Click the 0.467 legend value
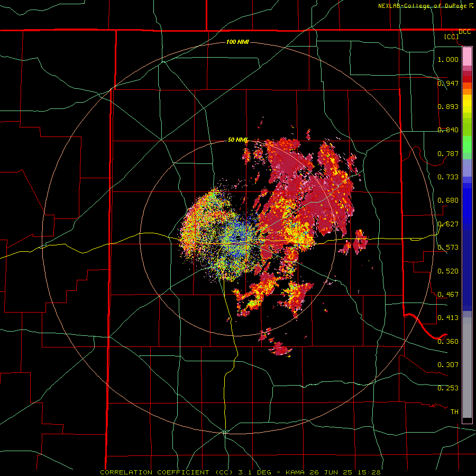This screenshot has width=476, height=476. [x=448, y=294]
